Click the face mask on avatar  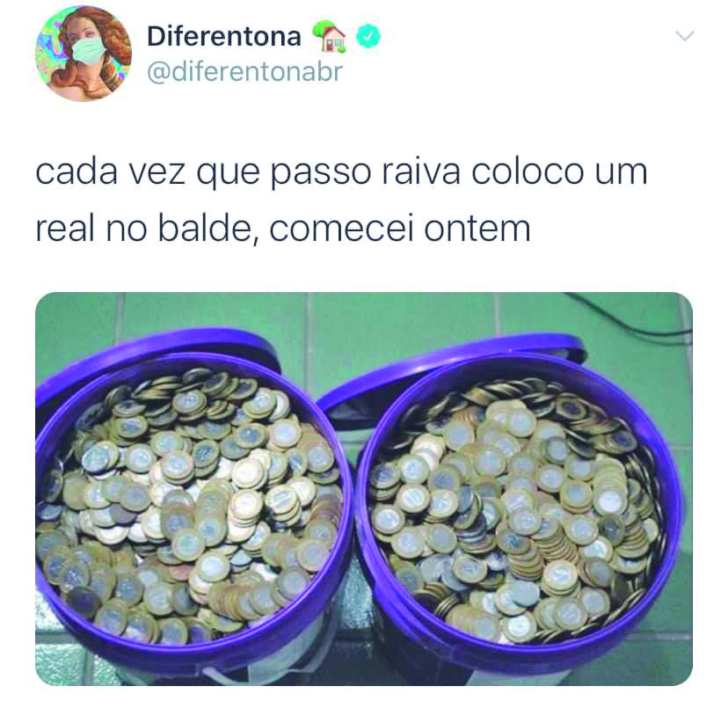tap(88, 54)
